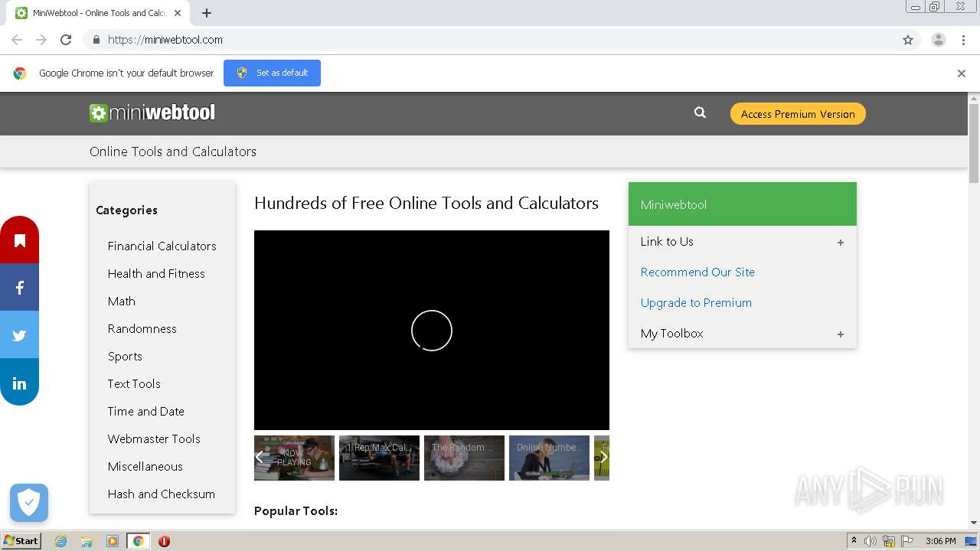Screen dimensions: 980x551
Task: Open the Webmaster Tools category
Action: pyautogui.click(x=154, y=439)
